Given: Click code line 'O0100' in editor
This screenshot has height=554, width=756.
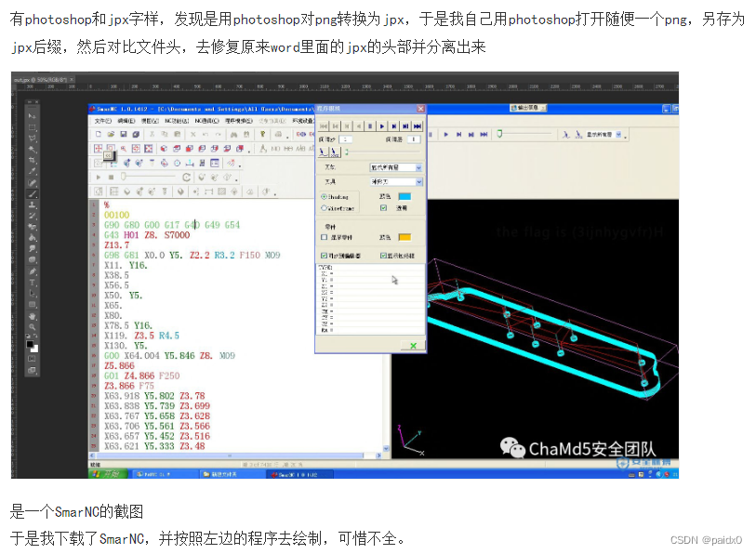Looking at the screenshot, I should [116, 215].
